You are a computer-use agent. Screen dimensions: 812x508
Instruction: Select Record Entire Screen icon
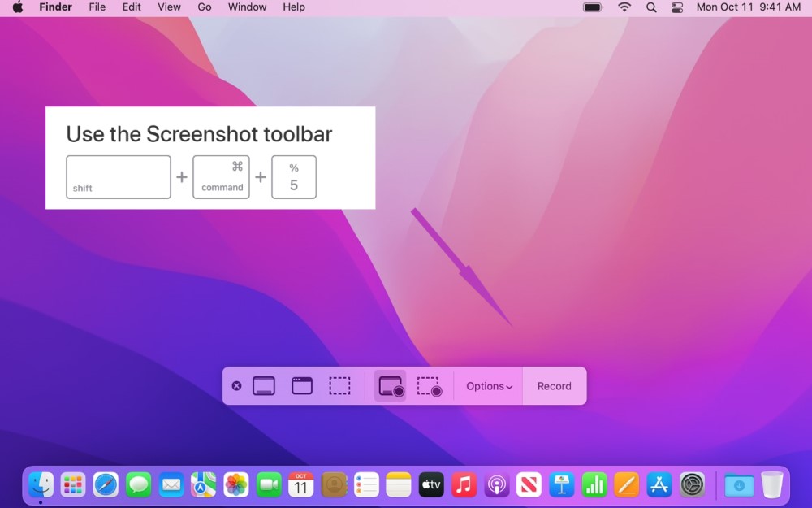point(391,386)
